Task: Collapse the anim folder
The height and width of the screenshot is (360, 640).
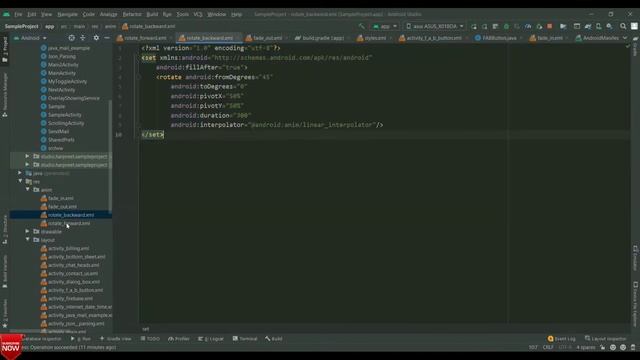Action: coord(28,189)
